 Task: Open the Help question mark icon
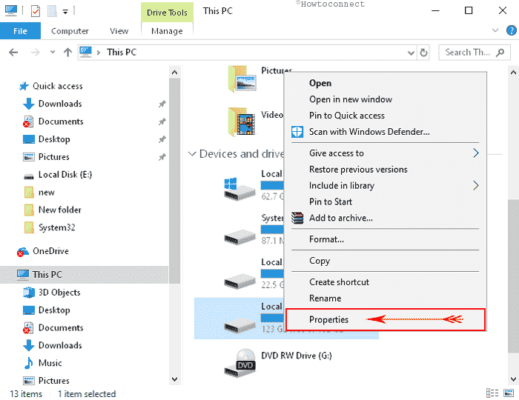pos(511,30)
